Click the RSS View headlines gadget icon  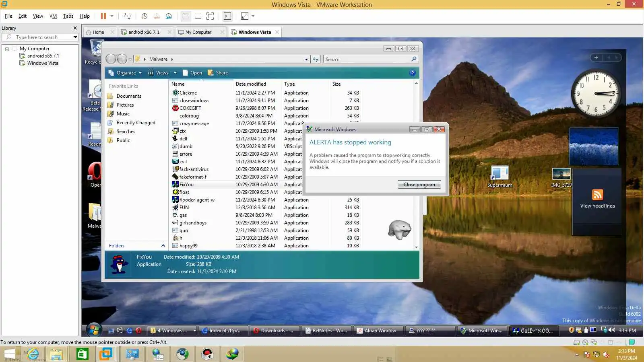point(598,195)
